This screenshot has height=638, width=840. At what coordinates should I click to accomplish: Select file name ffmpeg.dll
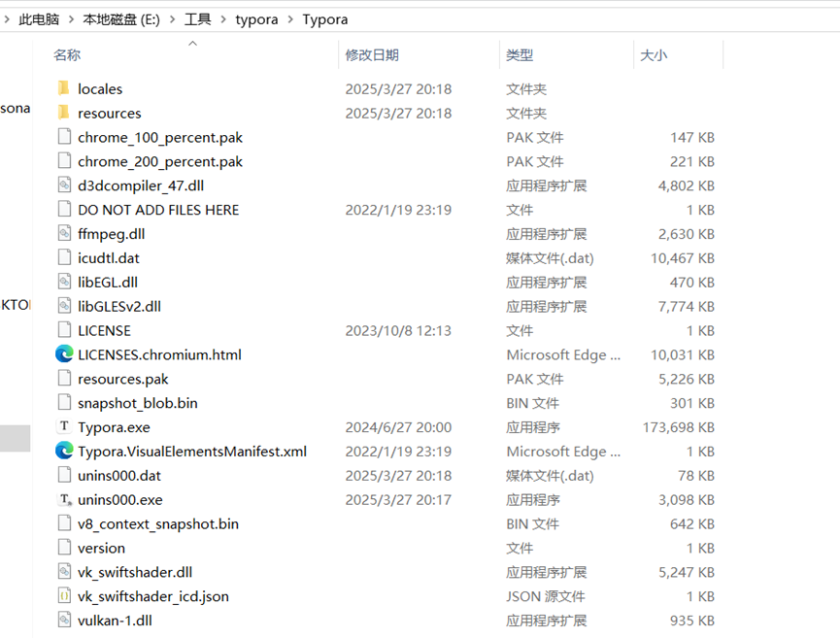[112, 234]
